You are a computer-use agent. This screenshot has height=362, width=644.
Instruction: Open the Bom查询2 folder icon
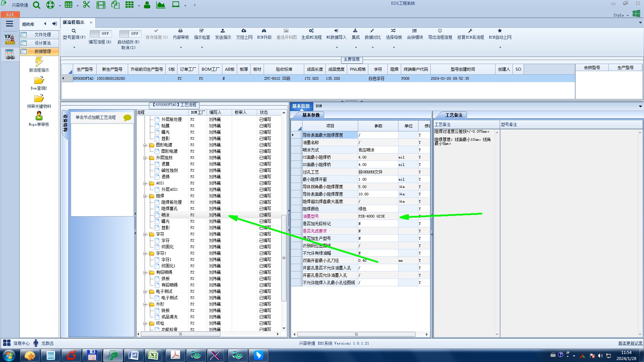(39, 80)
